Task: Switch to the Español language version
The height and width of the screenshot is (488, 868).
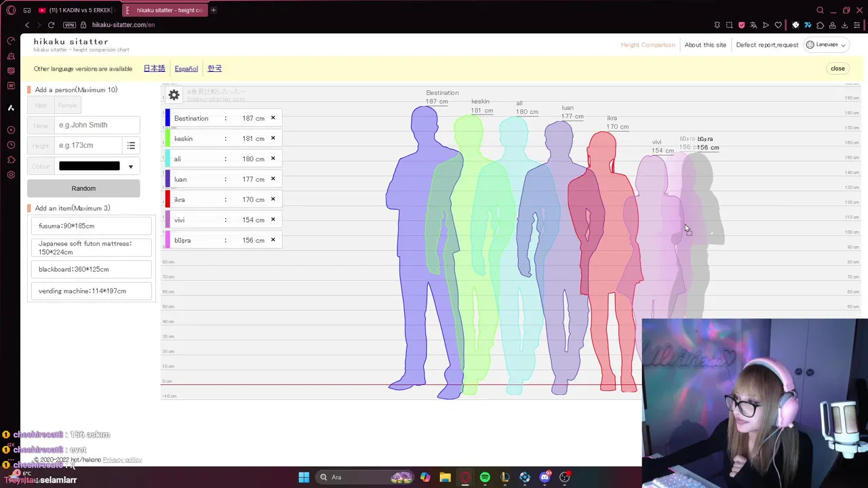Action: point(186,68)
